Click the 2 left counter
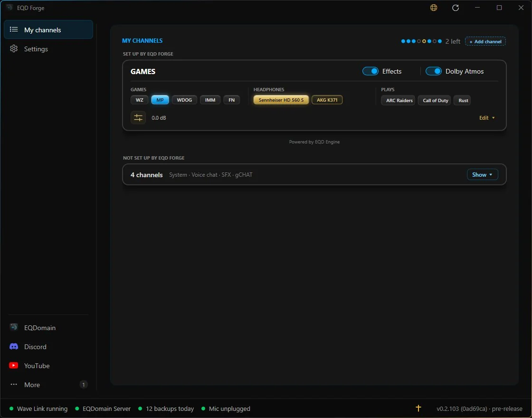The width and height of the screenshot is (532, 418). click(453, 41)
